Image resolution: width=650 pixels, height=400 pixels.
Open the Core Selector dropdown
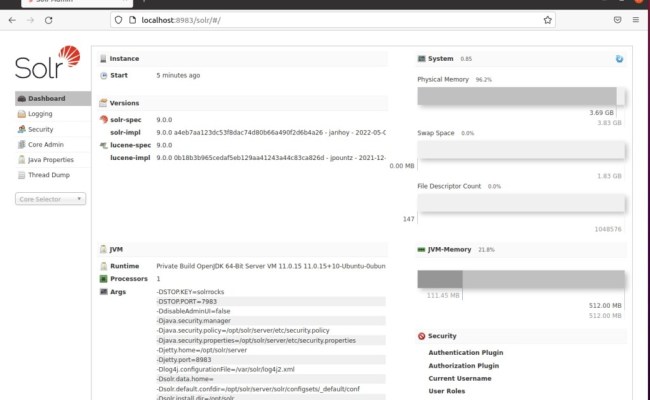pyautogui.click(x=51, y=199)
